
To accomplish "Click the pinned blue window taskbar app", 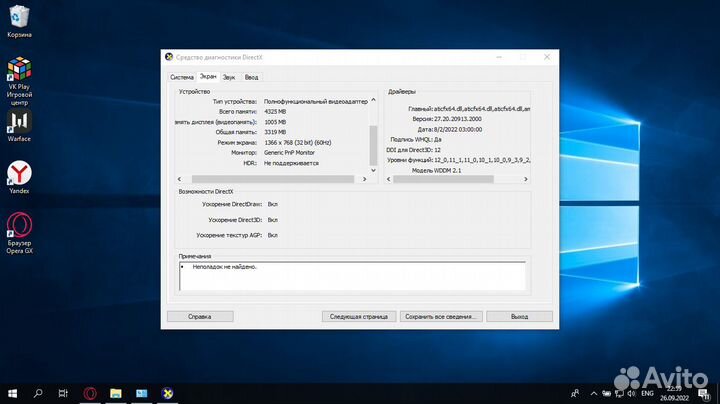I will [x=141, y=393].
